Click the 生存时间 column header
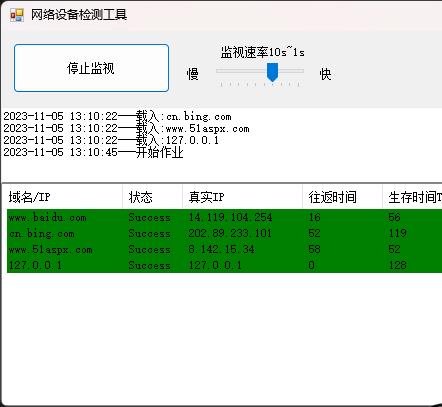This screenshot has width=442, height=407. 412,197
